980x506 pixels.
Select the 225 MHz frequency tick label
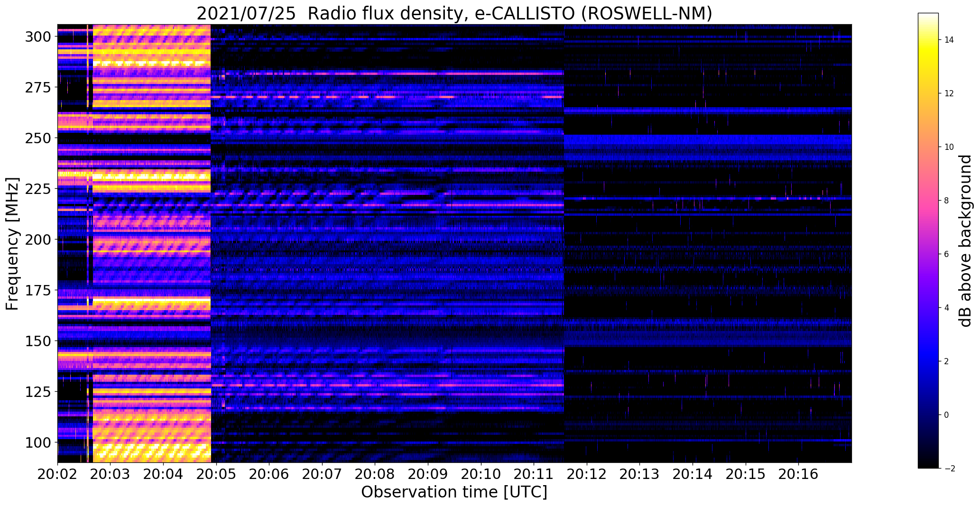[x=38, y=189]
